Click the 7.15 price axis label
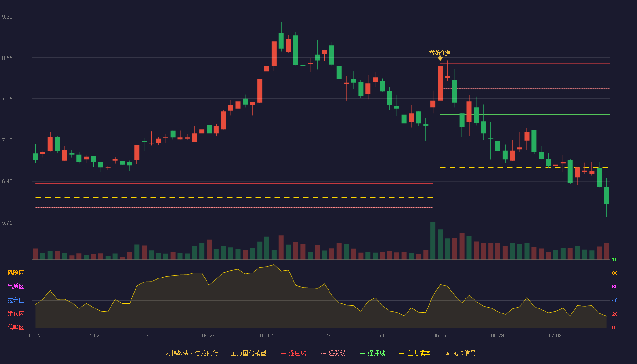This screenshot has height=364, width=637. [7, 140]
